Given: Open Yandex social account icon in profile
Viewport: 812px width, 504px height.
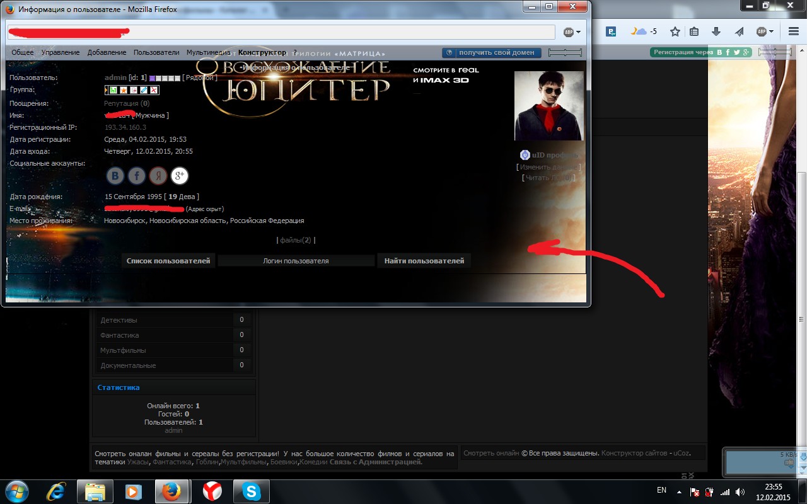Looking at the screenshot, I should [158, 175].
